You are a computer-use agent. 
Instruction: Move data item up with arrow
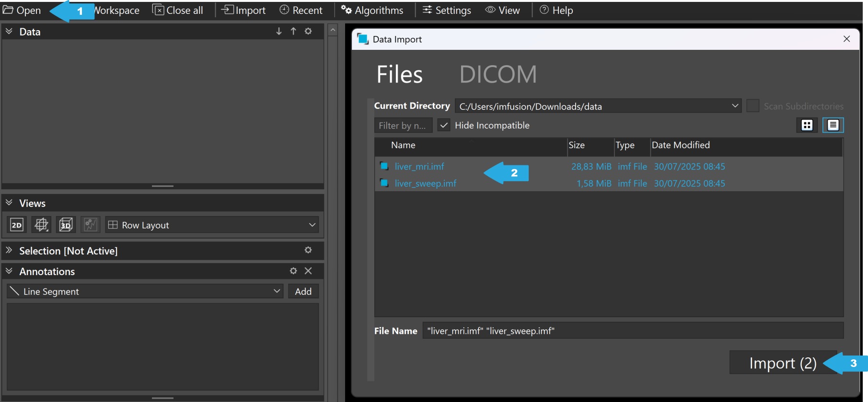point(293,32)
